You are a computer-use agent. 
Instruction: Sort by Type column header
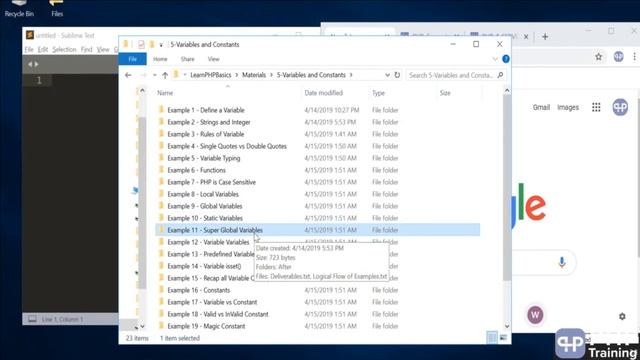coord(378,93)
